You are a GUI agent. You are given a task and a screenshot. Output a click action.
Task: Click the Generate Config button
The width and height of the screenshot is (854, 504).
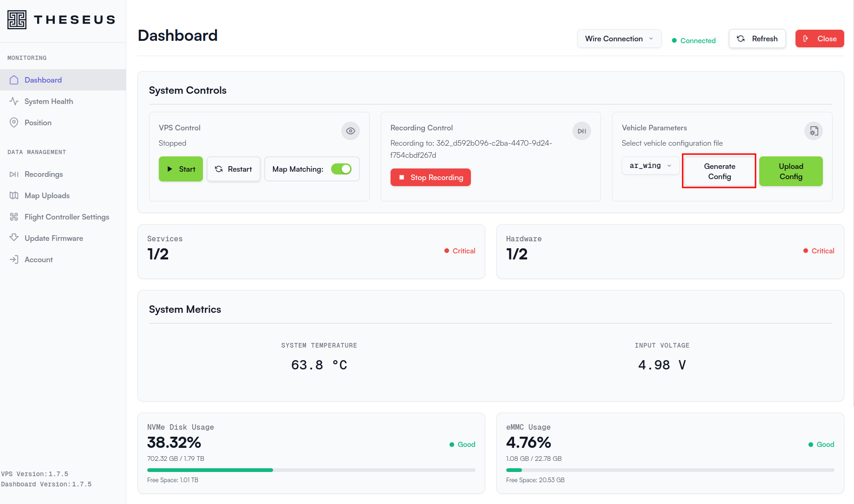pyautogui.click(x=719, y=171)
